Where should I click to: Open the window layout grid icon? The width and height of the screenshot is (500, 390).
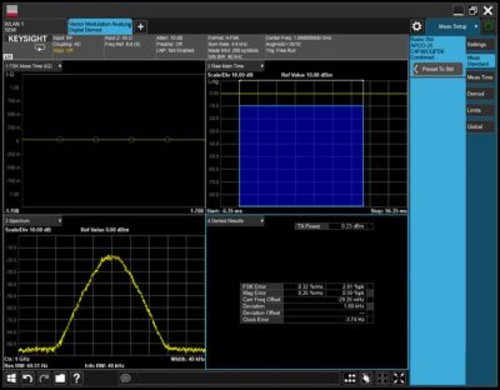(x=350, y=378)
